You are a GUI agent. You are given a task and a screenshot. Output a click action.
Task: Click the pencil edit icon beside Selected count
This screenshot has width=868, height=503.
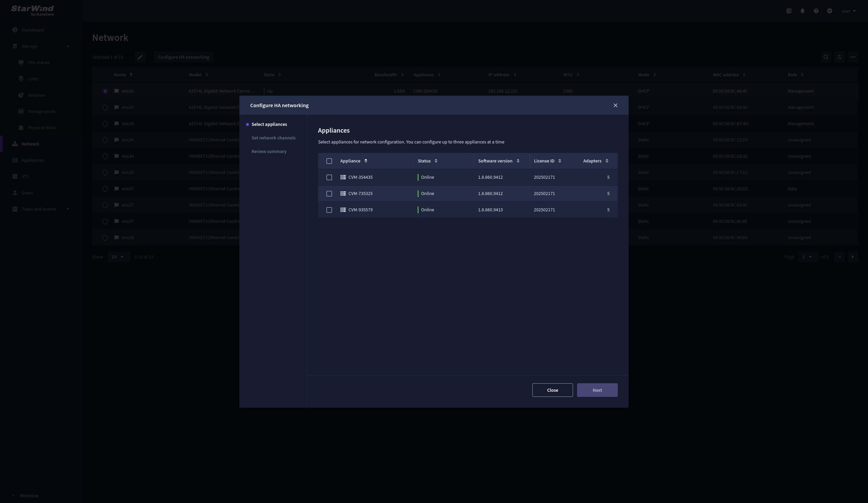click(140, 57)
